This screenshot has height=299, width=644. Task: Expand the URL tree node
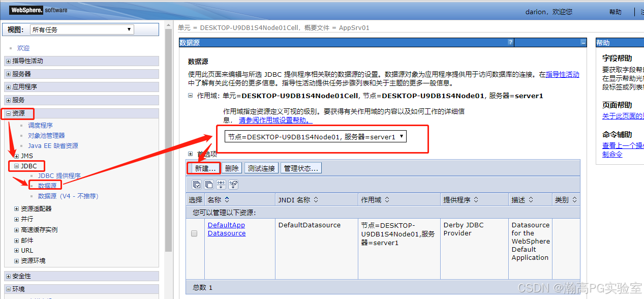coord(17,251)
